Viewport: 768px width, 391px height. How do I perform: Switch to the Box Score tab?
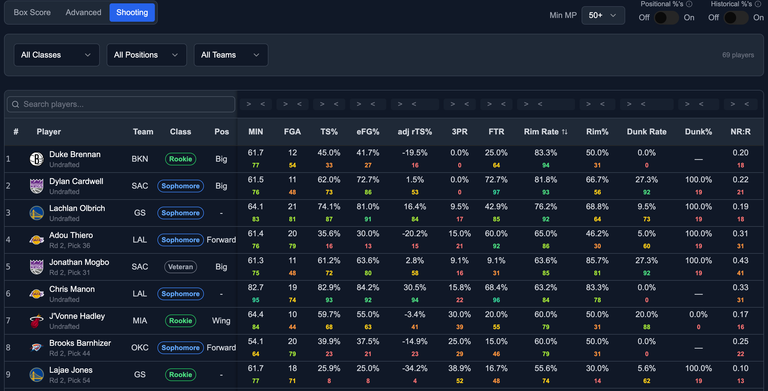click(32, 12)
